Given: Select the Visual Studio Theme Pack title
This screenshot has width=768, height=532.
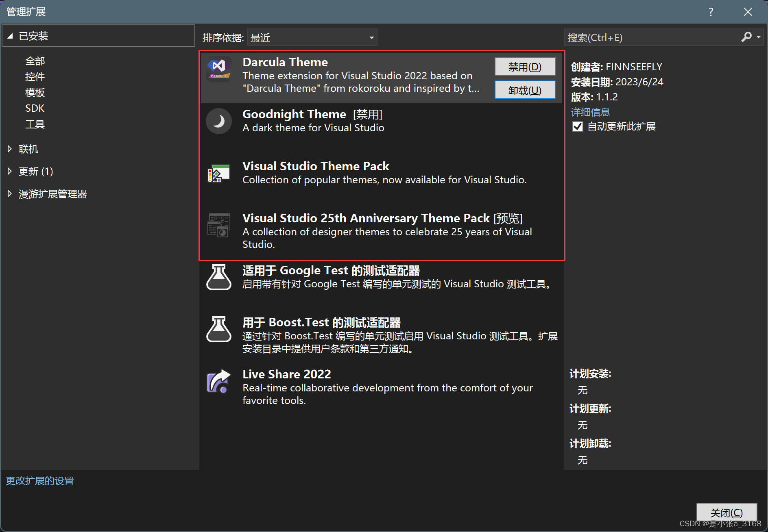Looking at the screenshot, I should [316, 166].
